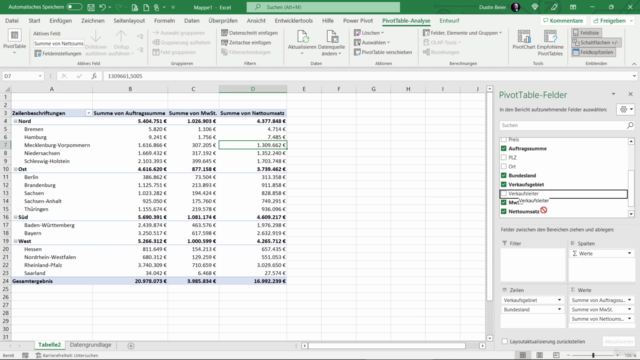Add a new sheet with plus icon
This screenshot has height=360, width=640.
coord(131,346)
